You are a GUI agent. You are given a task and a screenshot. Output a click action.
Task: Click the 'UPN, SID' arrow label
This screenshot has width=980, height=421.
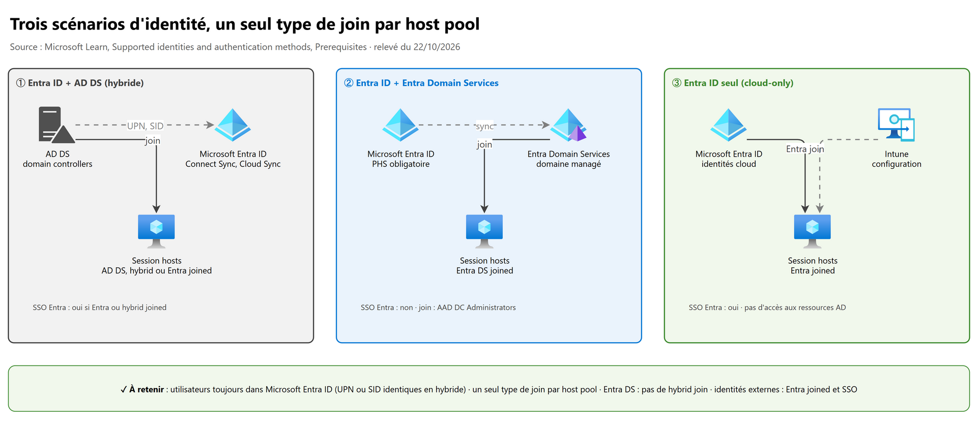(145, 126)
